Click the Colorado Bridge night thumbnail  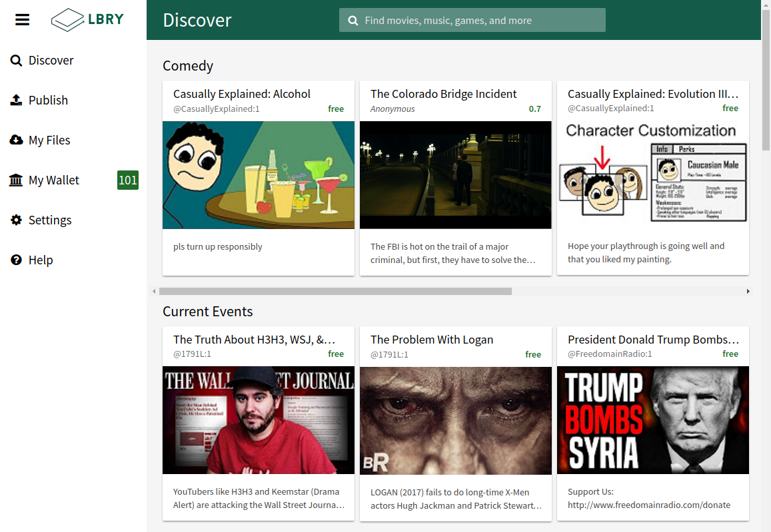pos(456,175)
